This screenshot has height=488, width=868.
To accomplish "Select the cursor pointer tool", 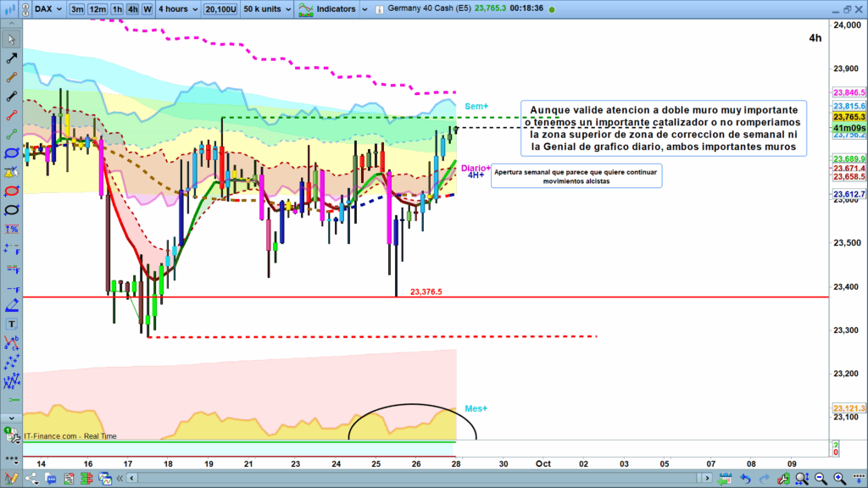I will coord(12,40).
